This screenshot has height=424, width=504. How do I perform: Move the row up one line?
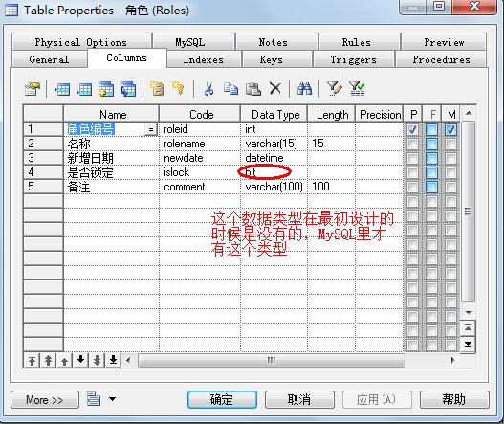65,360
